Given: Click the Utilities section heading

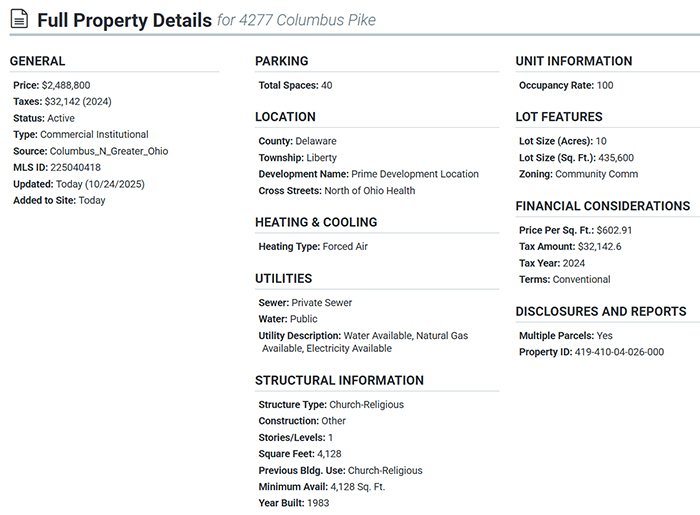Looking at the screenshot, I should (x=283, y=278).
